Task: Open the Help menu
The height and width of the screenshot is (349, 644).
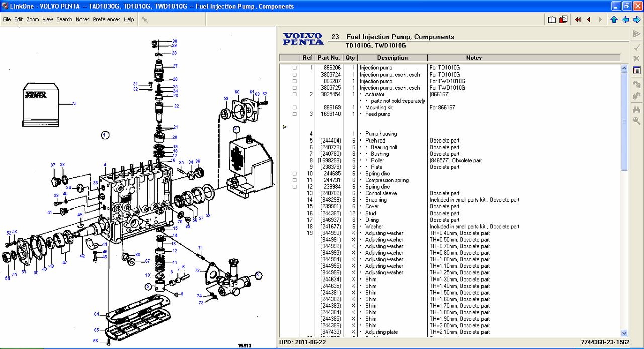Action: [129, 19]
